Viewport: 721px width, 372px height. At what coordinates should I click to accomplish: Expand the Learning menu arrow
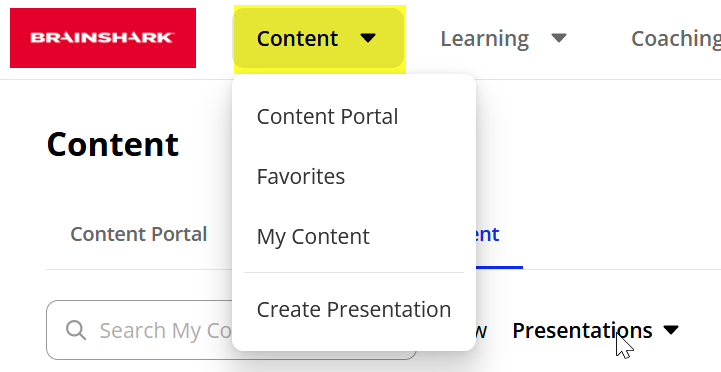point(559,38)
